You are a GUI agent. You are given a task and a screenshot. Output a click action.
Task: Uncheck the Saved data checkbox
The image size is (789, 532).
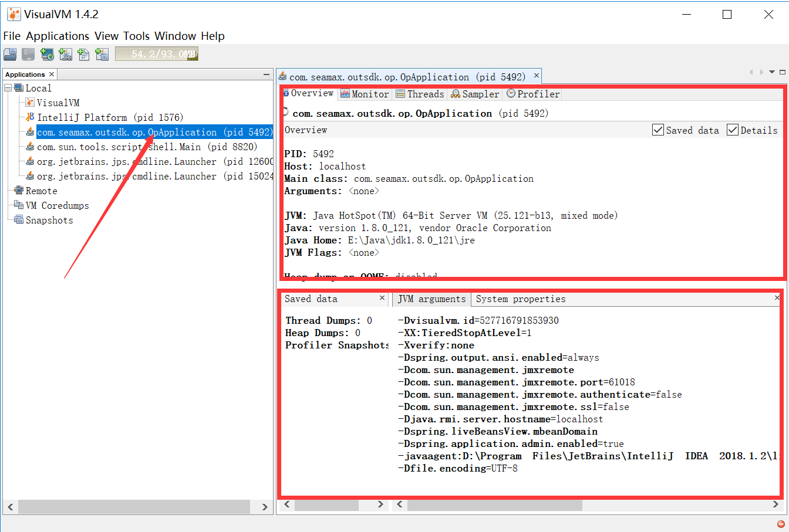[x=658, y=130]
